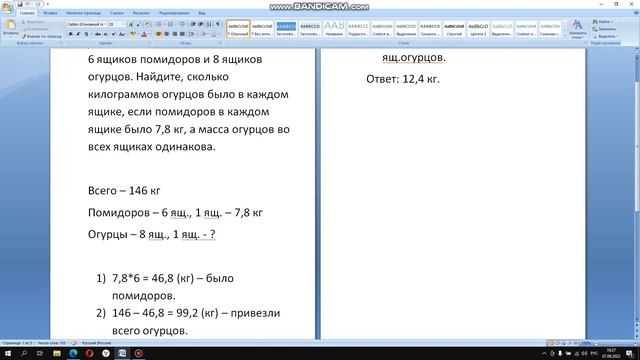640x360 pixels.
Task: Clear formatting with the eraser icon
Action: click(x=148, y=24)
